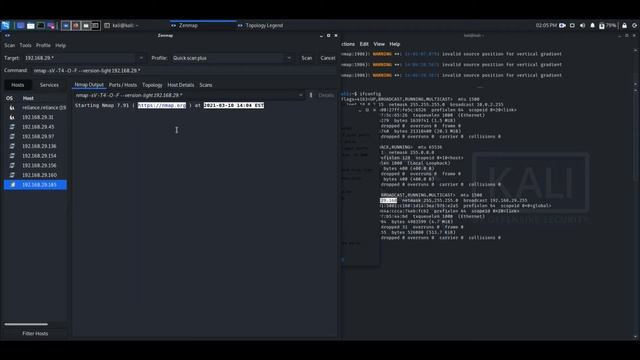
Task: Switch to the Topology tab
Action: point(152,85)
